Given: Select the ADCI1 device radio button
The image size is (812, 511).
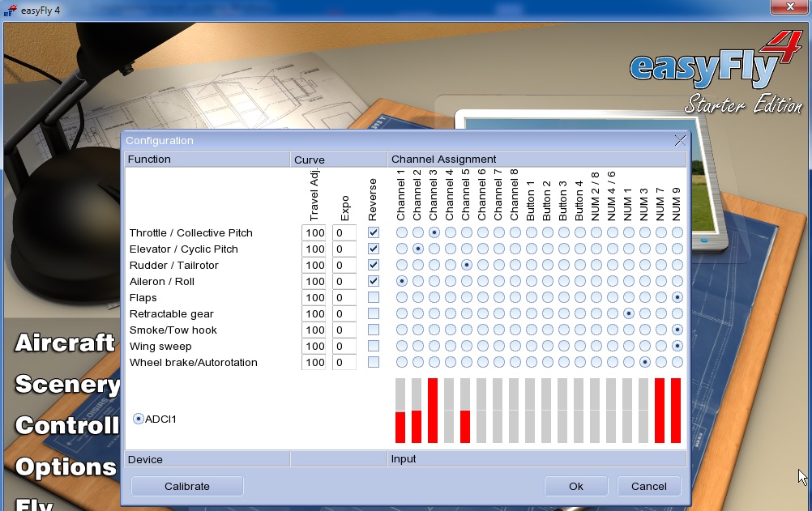Looking at the screenshot, I should tap(139, 419).
